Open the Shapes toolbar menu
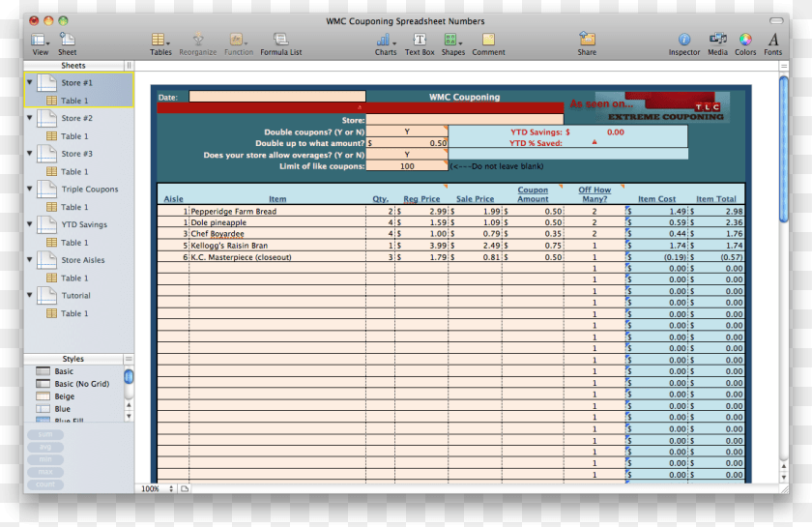The image size is (812, 527). [452, 44]
